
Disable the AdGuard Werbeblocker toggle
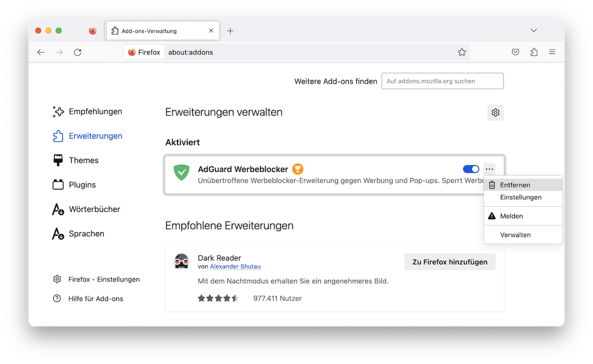[x=471, y=169]
